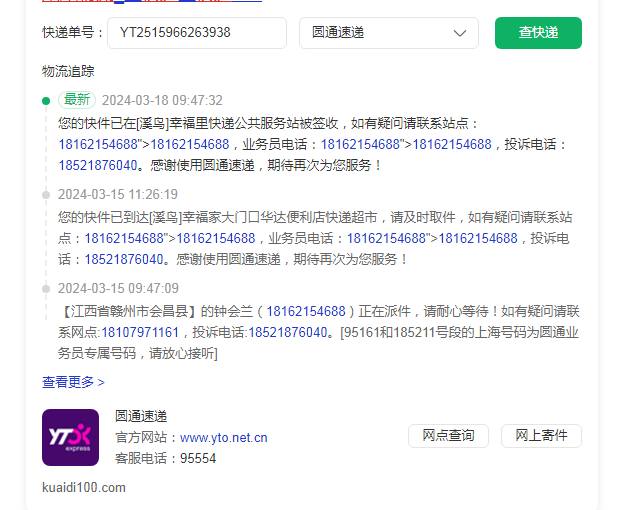Click complaint number 18521876040 in 派件 entry
Image resolution: width=634 pixels, height=510 pixels.
[287, 332]
